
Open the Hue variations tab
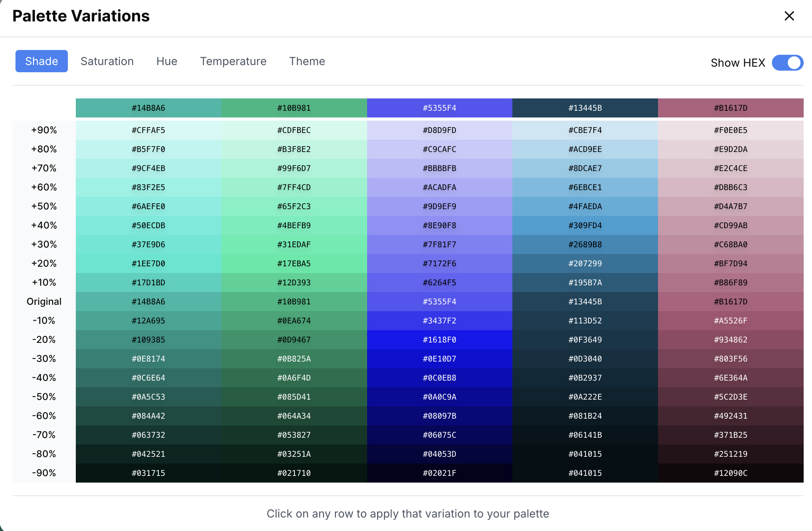coord(166,61)
